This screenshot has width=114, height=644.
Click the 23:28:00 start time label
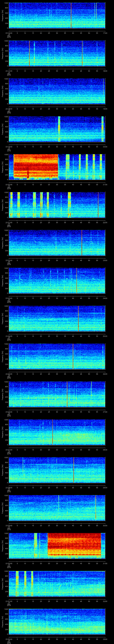pyautogui.click(x=9, y=487)
